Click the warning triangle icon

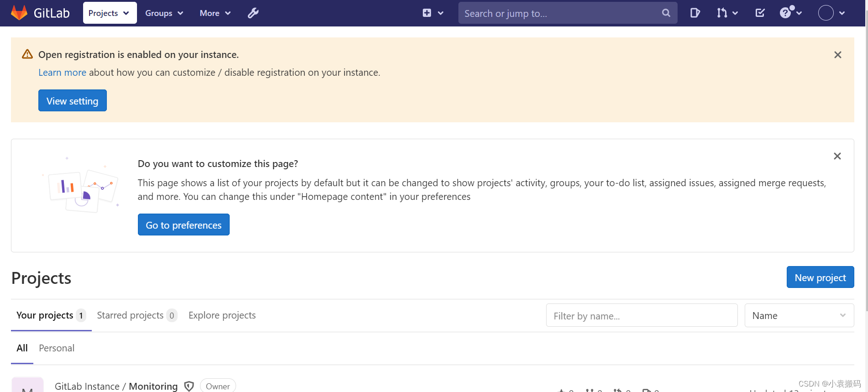(27, 54)
